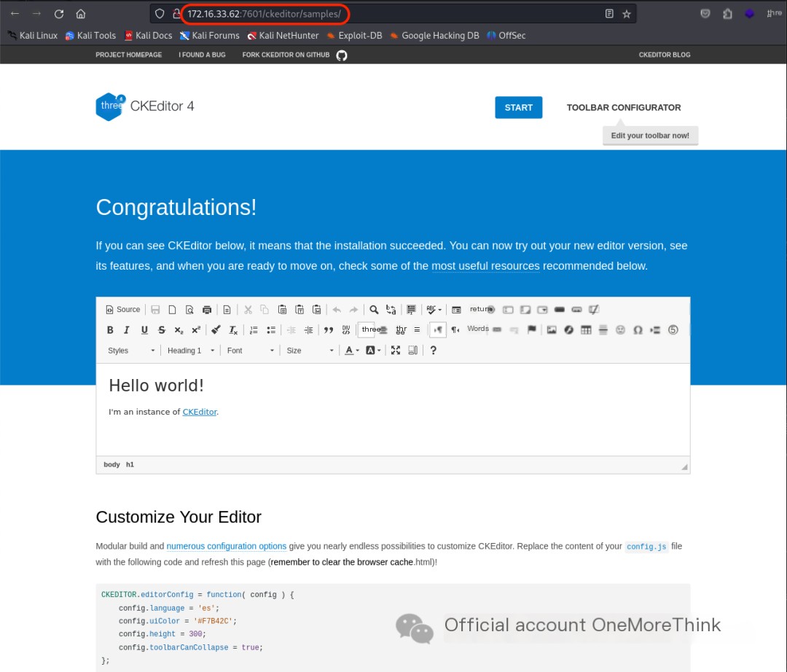The width and height of the screenshot is (787, 672).
Task: Open the Heading 1 format dropdown
Action: pyautogui.click(x=191, y=351)
